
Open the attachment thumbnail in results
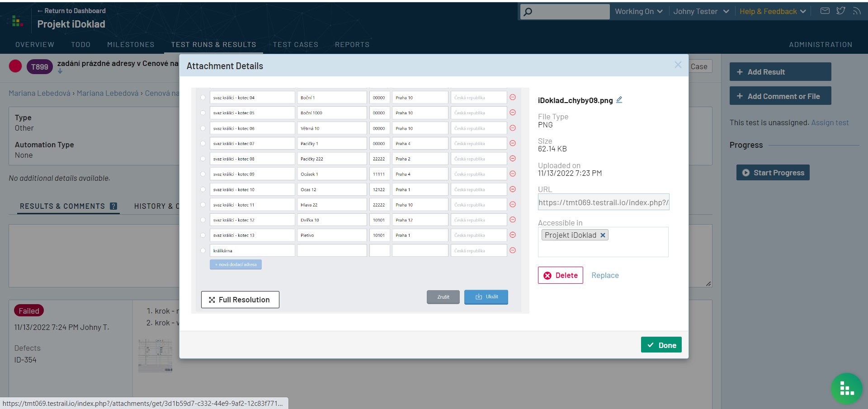[155, 356]
